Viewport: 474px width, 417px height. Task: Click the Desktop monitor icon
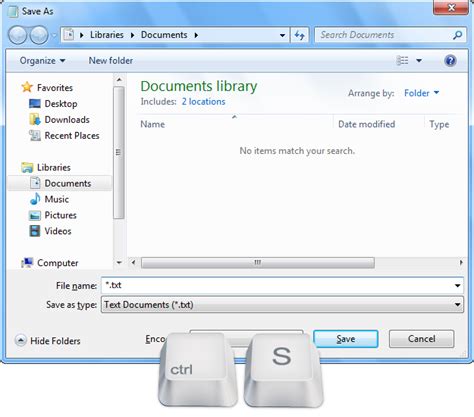click(35, 103)
